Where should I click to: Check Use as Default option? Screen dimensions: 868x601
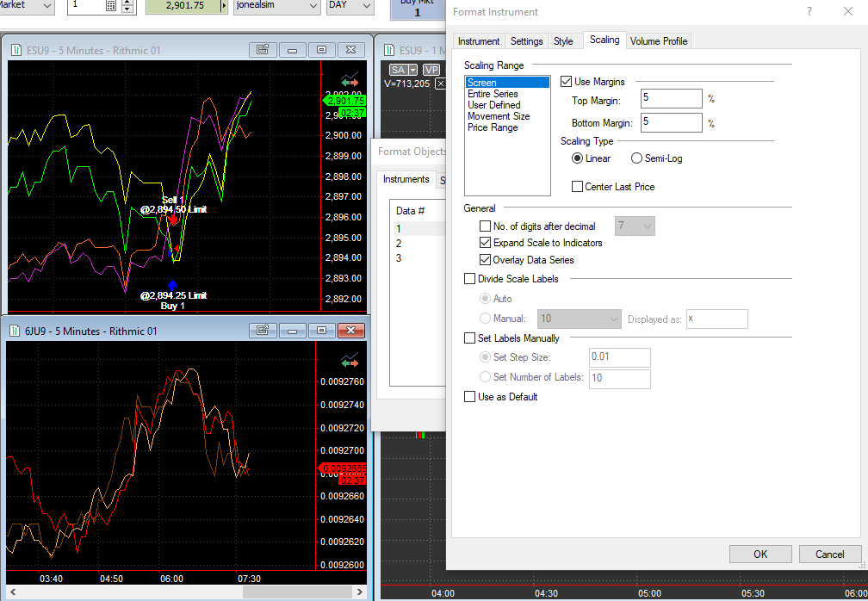point(469,396)
